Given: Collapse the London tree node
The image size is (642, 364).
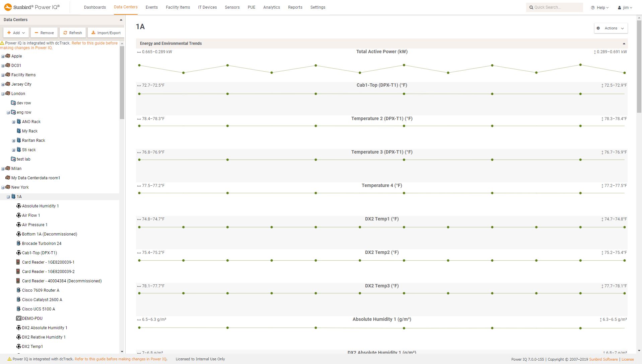Looking at the screenshot, I should (x=3, y=93).
